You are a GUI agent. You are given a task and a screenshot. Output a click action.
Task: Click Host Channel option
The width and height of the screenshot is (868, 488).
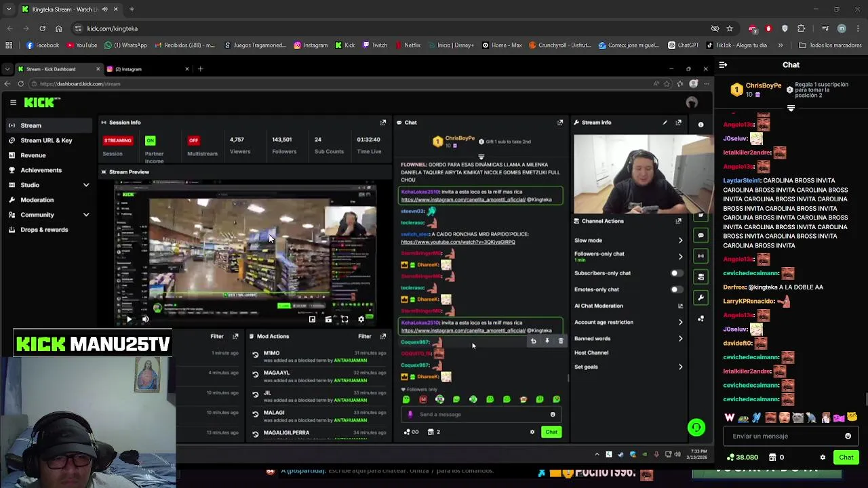591,353
